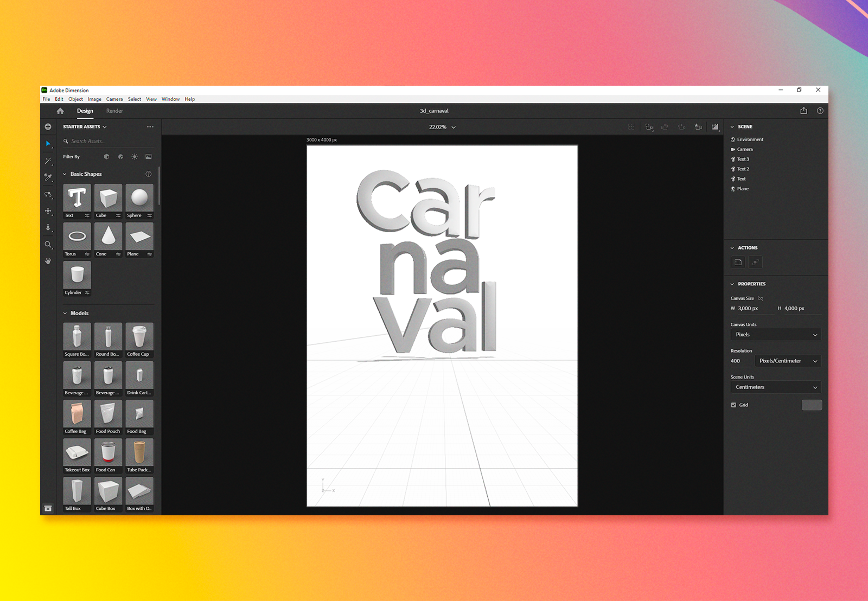
Task: Open Starter Assets more options ellipsis
Action: (150, 127)
